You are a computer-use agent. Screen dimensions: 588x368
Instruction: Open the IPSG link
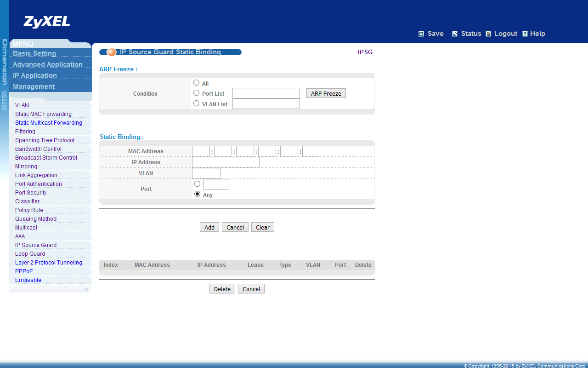pos(365,52)
